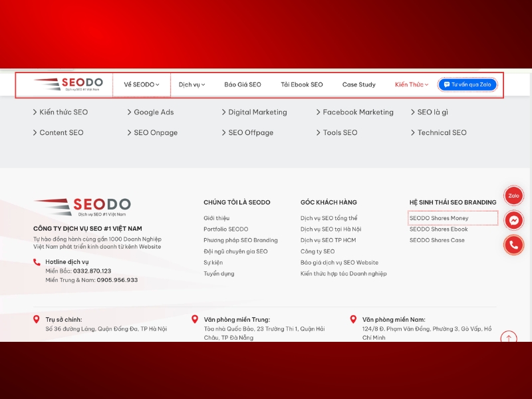532x399 pixels.
Task: Open Kiến thức hợp tác Doanh nghiệp link
Action: tap(343, 273)
